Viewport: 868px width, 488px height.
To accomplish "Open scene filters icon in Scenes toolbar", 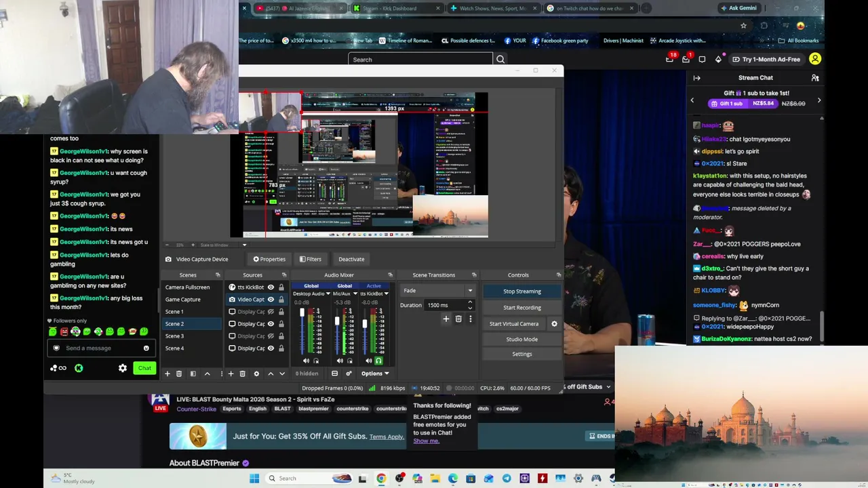I will click(x=193, y=373).
